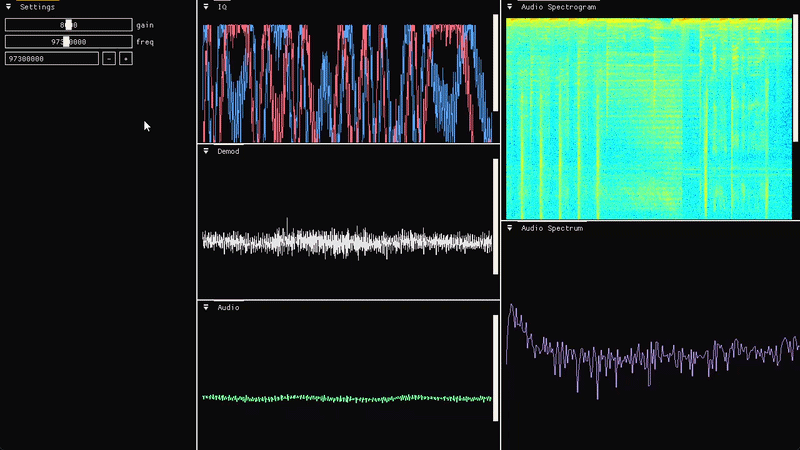Screen dimensions: 800x450
Task: Collapse the Audio Spectrogram panel
Action: [x=510, y=7]
